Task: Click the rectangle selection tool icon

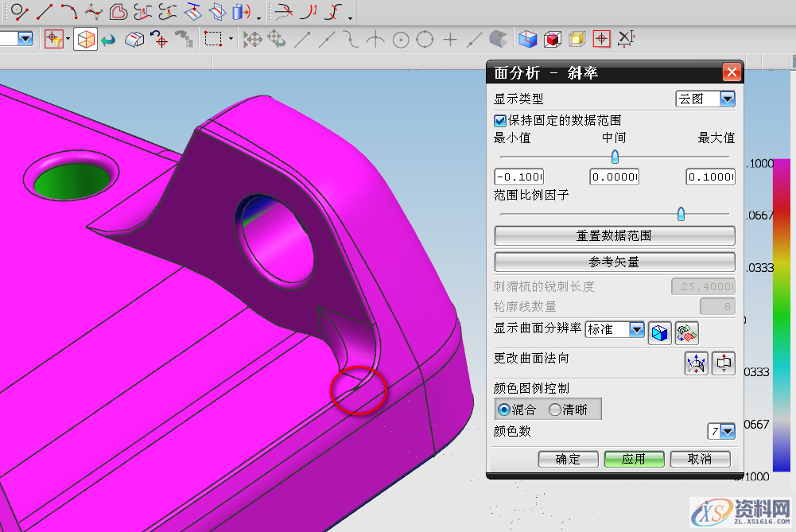Action: (x=212, y=38)
